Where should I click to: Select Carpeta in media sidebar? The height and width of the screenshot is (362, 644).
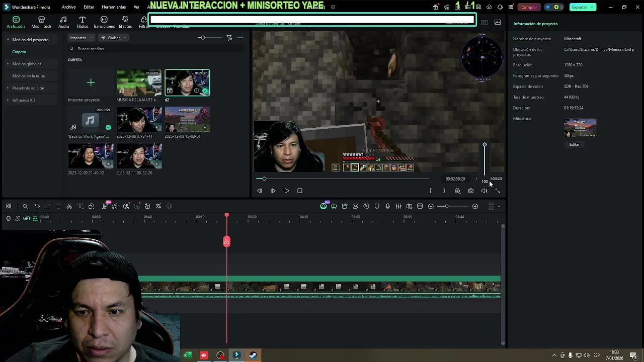(19, 52)
